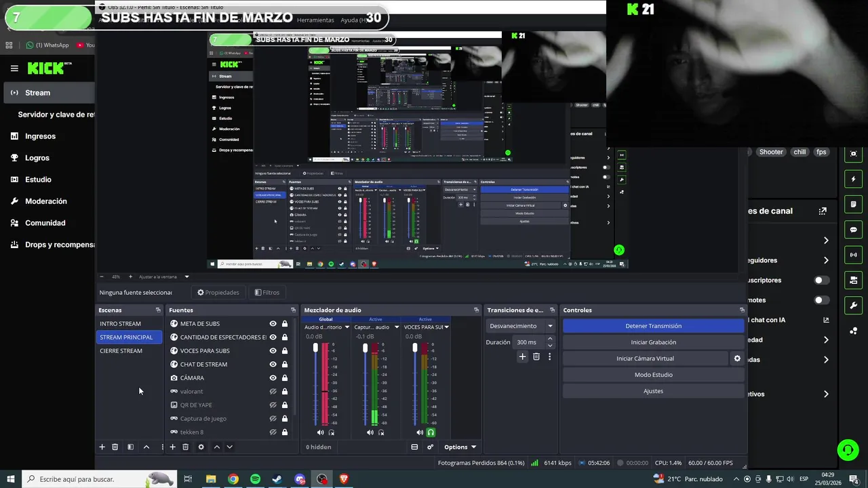The width and height of the screenshot is (868, 488).
Task: Pop out the Controles dock icon
Action: (742, 310)
